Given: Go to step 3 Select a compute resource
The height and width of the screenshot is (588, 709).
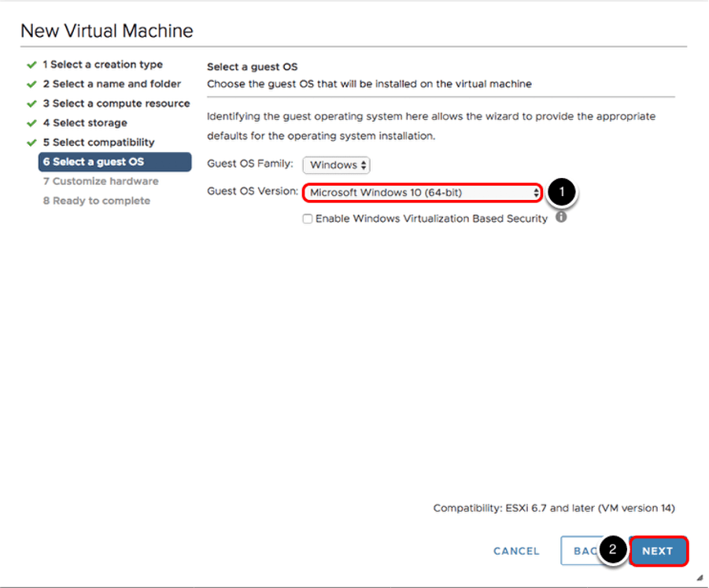Looking at the screenshot, I should coord(116,104).
